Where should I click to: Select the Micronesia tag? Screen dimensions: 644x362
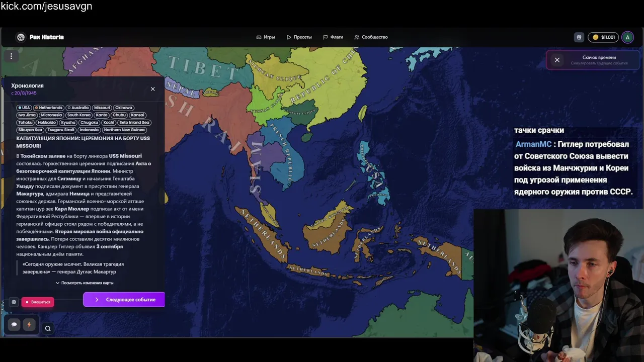pos(51,115)
